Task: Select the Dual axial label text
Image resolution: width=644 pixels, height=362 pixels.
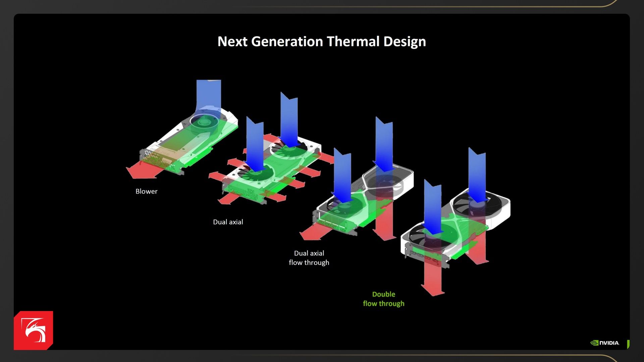Action: pos(228,222)
